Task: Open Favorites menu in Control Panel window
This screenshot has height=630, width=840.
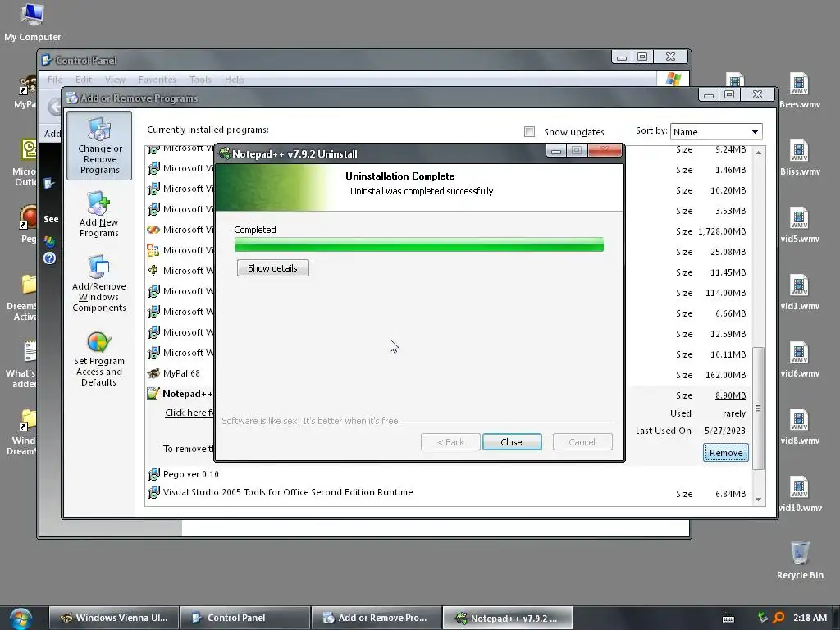Action: click(157, 80)
